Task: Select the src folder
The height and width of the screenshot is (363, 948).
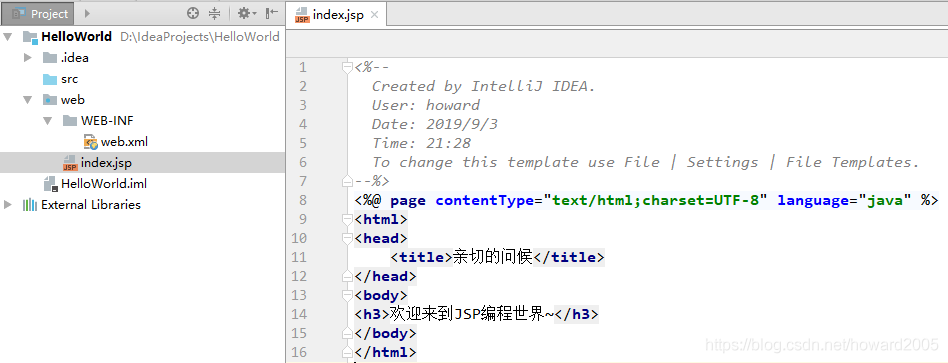Action: [69, 79]
